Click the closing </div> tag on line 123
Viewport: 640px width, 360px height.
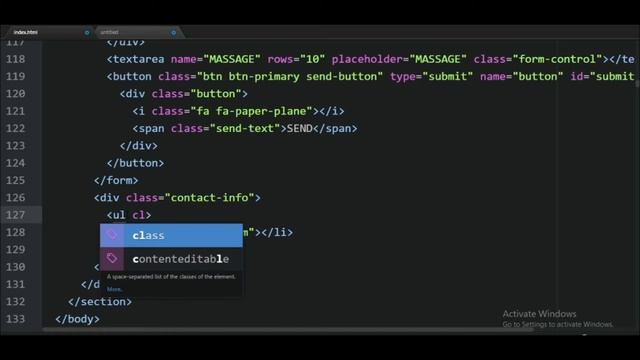(139, 146)
